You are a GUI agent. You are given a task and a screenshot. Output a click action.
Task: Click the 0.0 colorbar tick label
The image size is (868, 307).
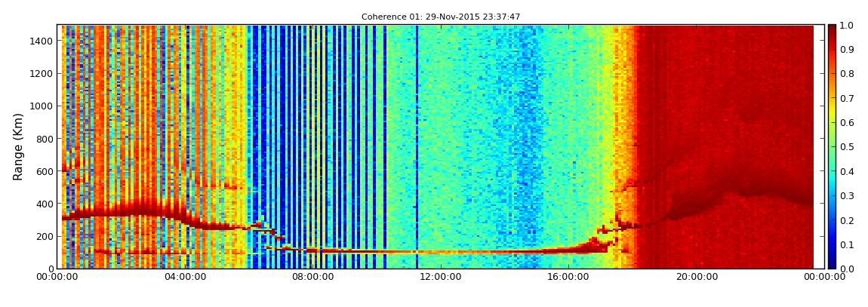click(x=847, y=269)
